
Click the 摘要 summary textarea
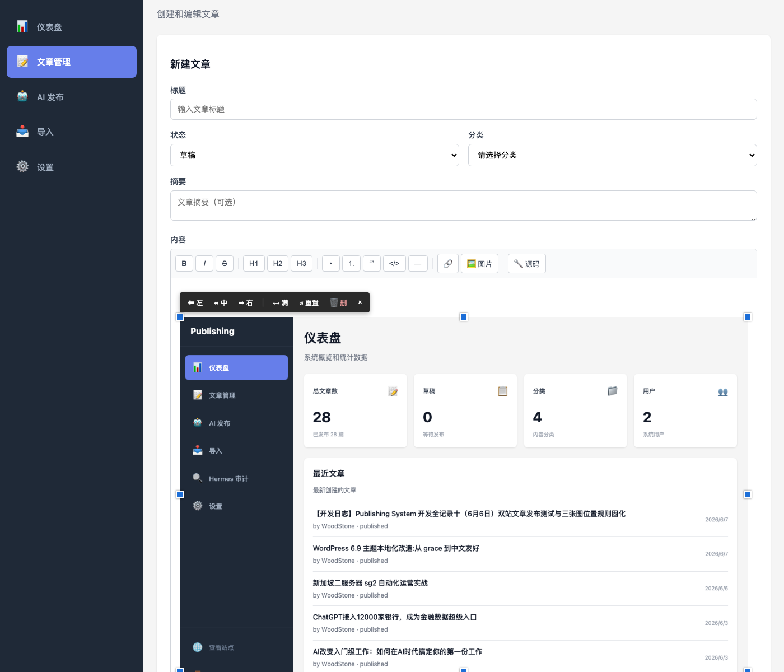[463, 206]
